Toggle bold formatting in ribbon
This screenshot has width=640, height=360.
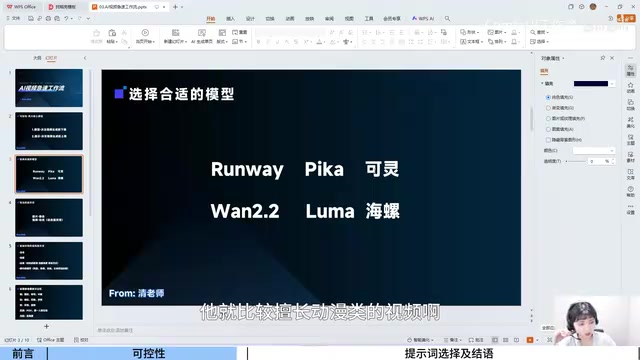pyautogui.click(x=258, y=42)
